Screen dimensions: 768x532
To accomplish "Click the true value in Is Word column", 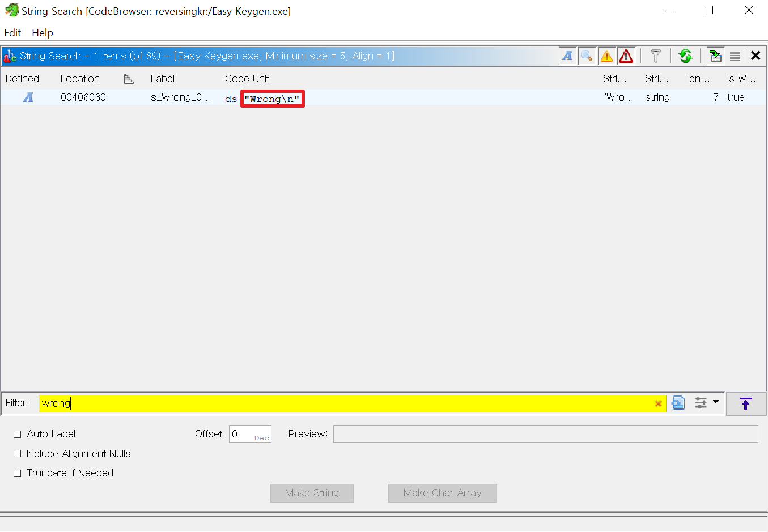I will tap(736, 97).
